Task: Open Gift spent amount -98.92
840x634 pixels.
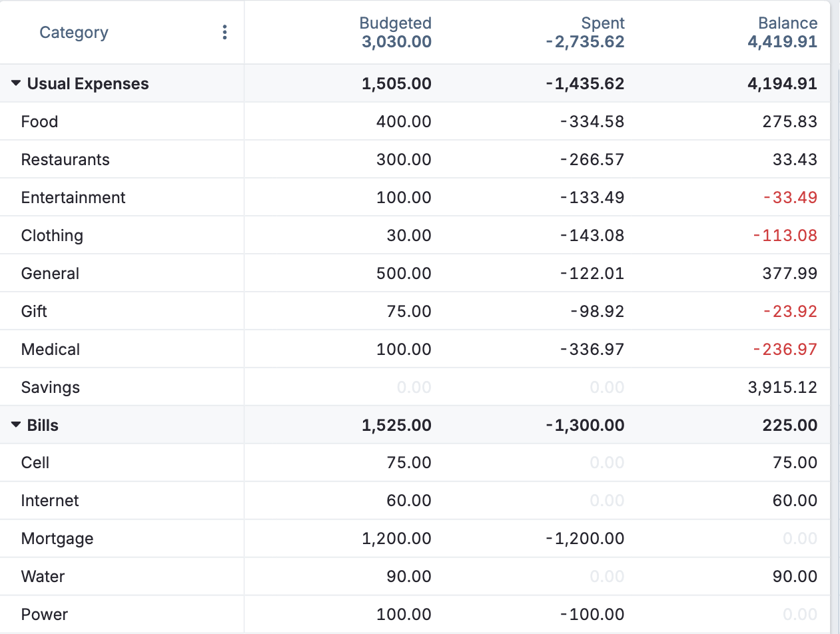Action: (598, 312)
